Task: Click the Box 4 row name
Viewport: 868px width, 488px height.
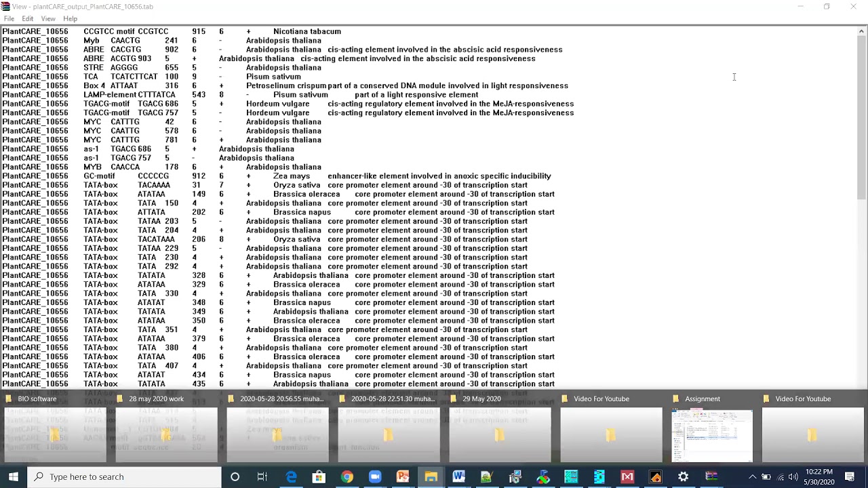Action: 94,85
